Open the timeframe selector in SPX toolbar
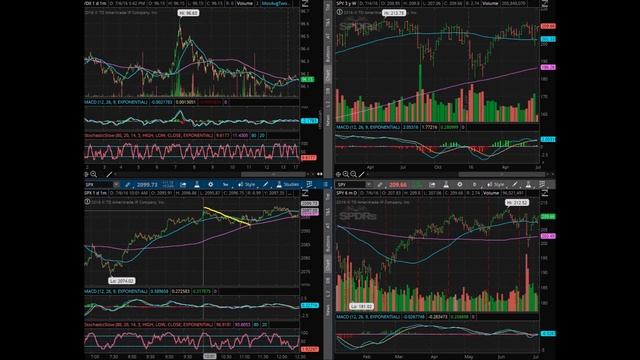 (x=225, y=184)
